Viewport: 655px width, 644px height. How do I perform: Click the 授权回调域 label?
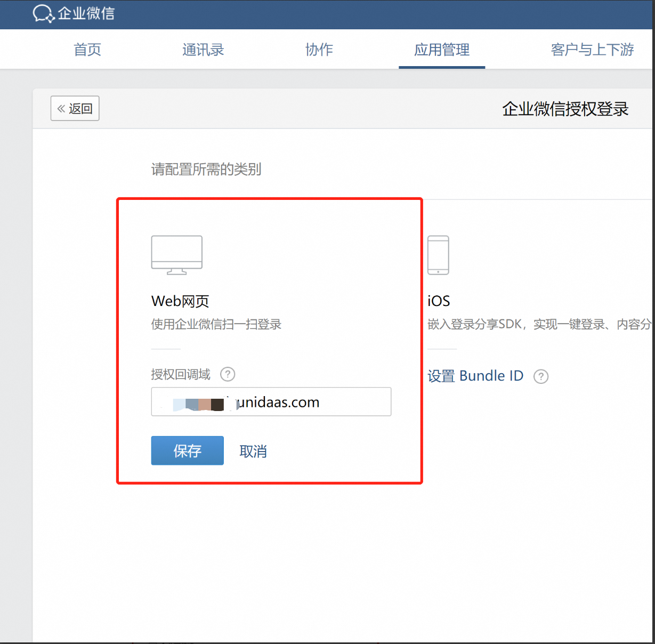(x=181, y=374)
